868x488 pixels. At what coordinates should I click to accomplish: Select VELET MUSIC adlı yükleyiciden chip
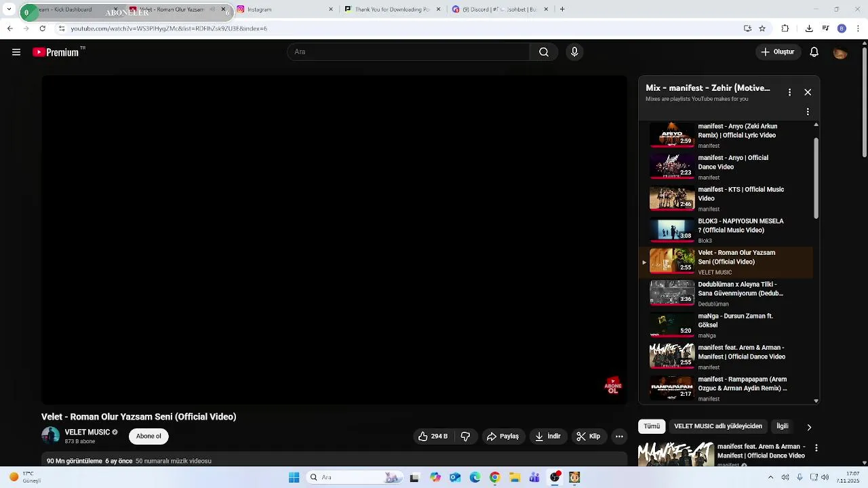[718, 426]
